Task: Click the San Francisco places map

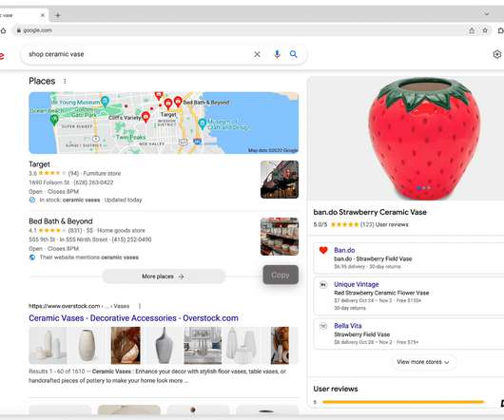Action: pos(164,123)
